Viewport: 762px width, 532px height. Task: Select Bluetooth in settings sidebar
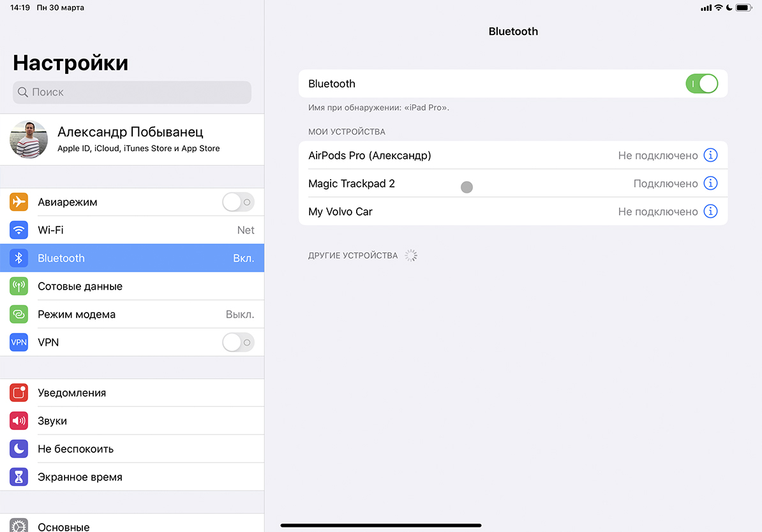[132, 258]
